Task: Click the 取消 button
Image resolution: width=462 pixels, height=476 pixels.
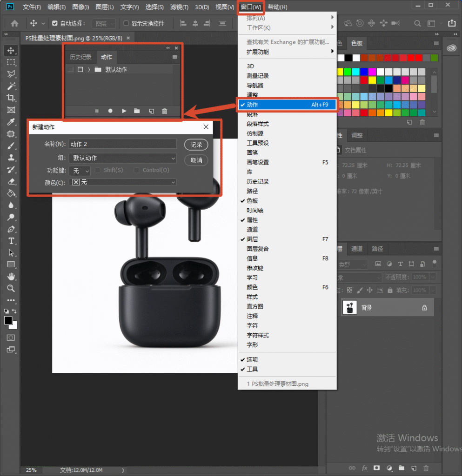Action: [x=196, y=160]
